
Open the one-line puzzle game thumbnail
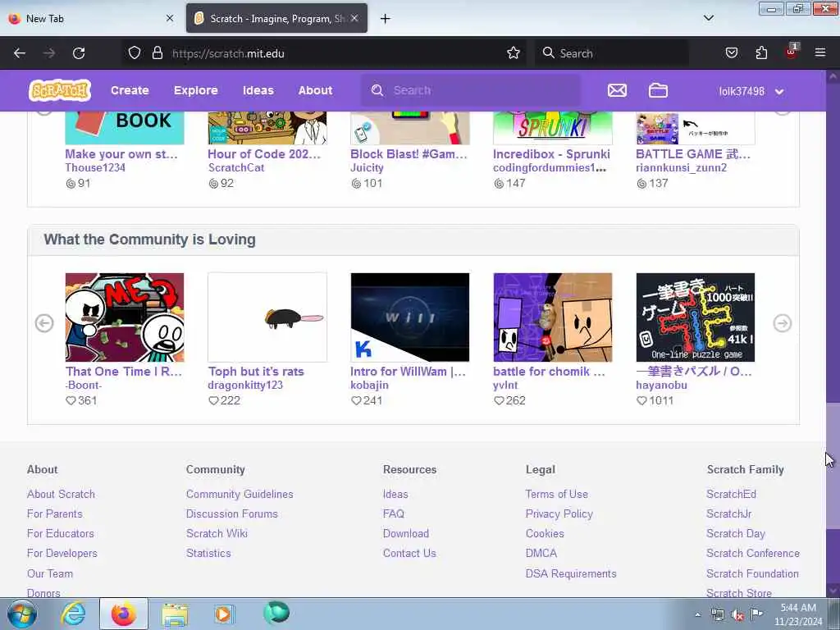click(x=696, y=317)
